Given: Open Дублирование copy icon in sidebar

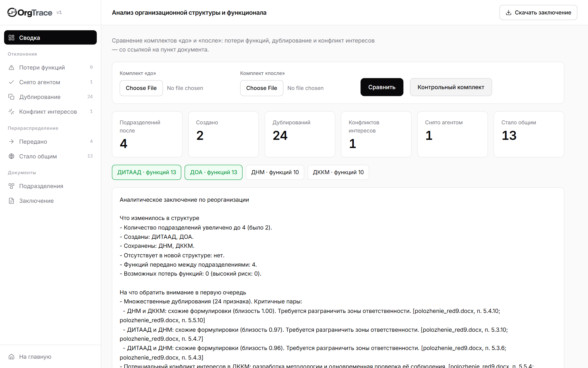Looking at the screenshot, I should click(x=11, y=97).
